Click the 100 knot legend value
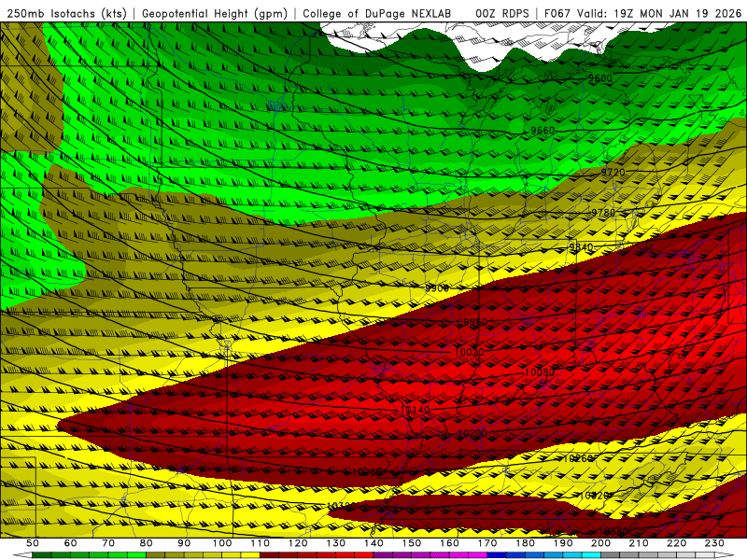This screenshot has height=560, width=747. pyautogui.click(x=222, y=543)
